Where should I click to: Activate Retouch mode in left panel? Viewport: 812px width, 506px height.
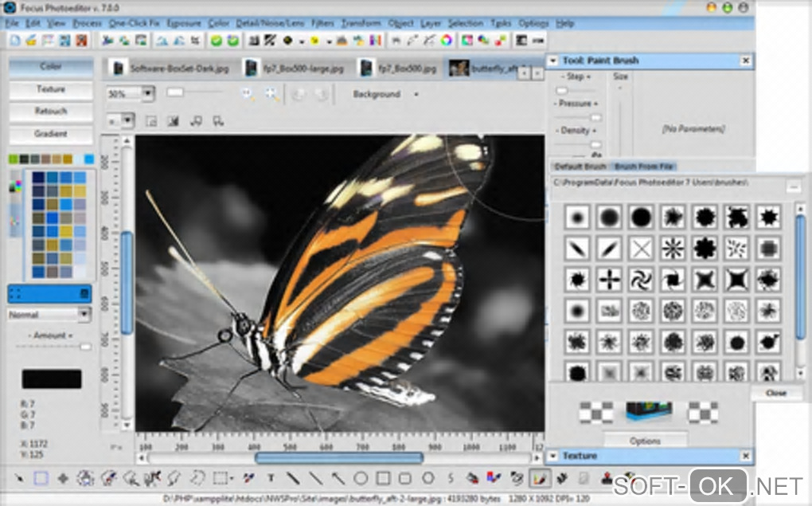pyautogui.click(x=50, y=112)
